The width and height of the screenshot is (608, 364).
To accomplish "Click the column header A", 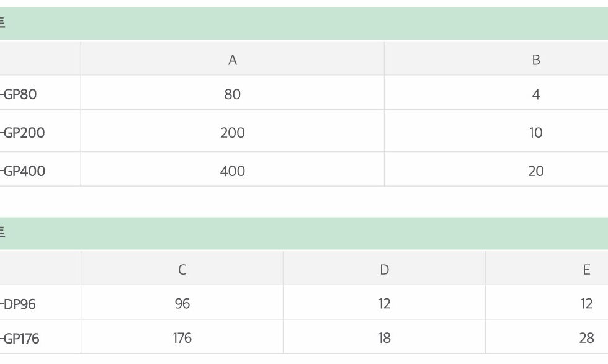I will click(232, 58).
